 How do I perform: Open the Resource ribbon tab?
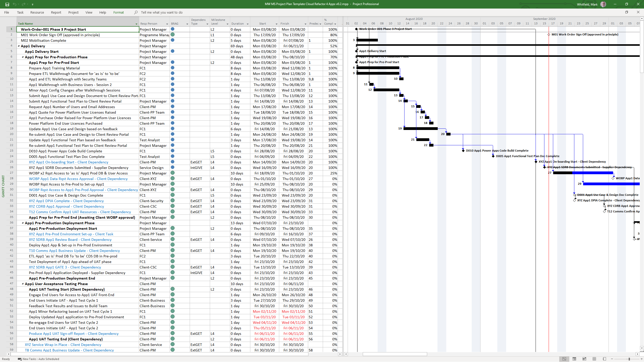point(37,12)
